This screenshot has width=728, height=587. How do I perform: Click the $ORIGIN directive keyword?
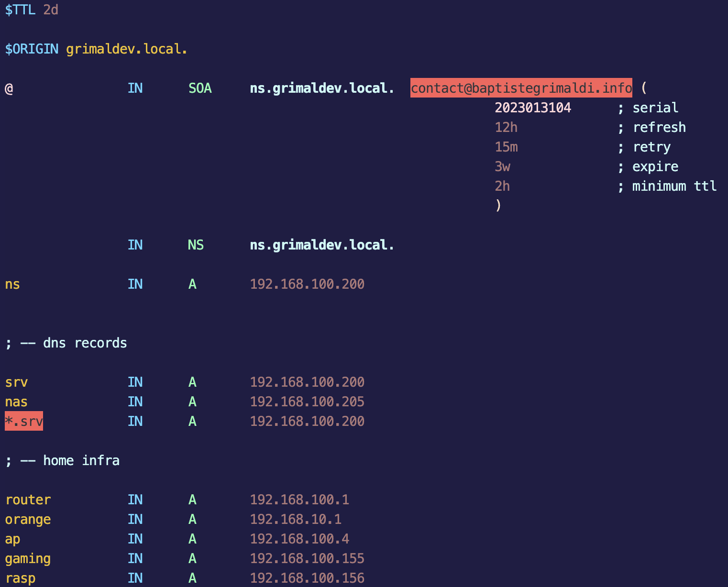[x=32, y=49]
